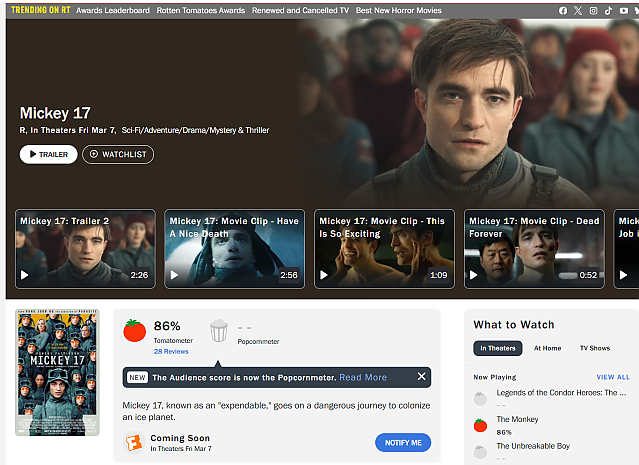
Task: Select the In Theaters tab
Action: coord(498,348)
